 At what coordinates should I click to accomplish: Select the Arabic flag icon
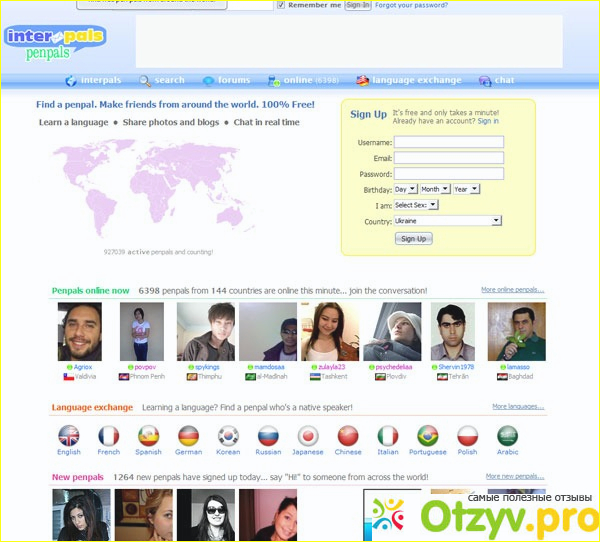click(x=508, y=436)
